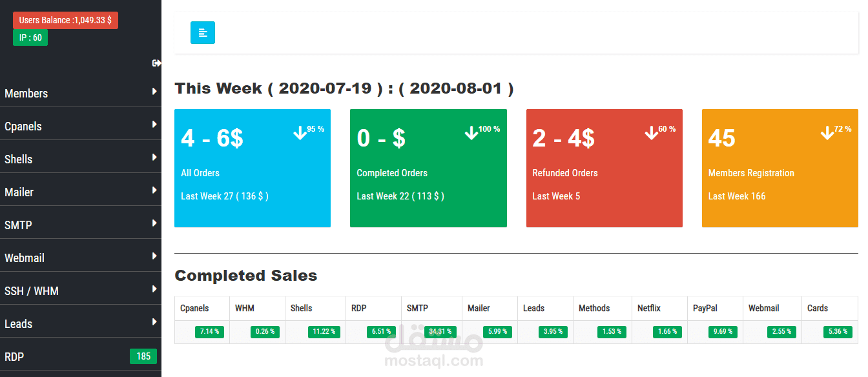Select Webmail in the sidebar
The height and width of the screenshot is (377, 868).
point(25,258)
